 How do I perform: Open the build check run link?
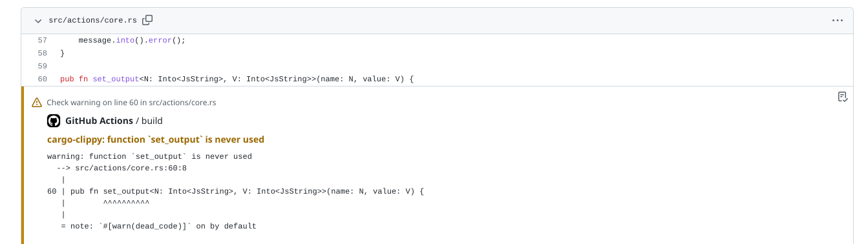[152, 121]
